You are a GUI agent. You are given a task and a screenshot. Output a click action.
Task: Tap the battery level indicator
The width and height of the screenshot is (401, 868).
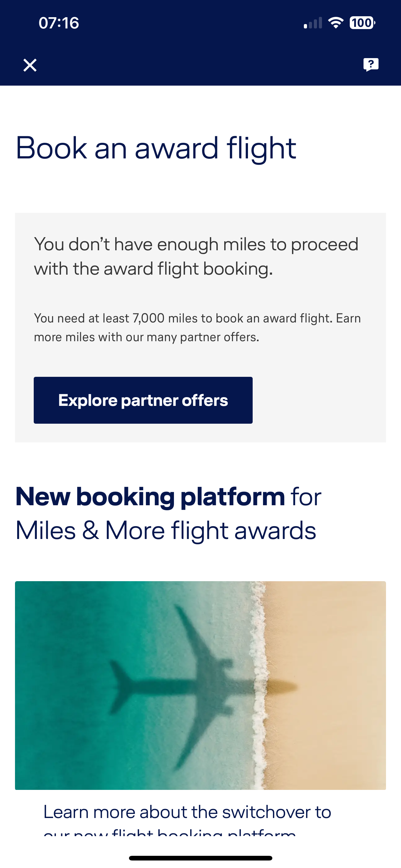362,23
